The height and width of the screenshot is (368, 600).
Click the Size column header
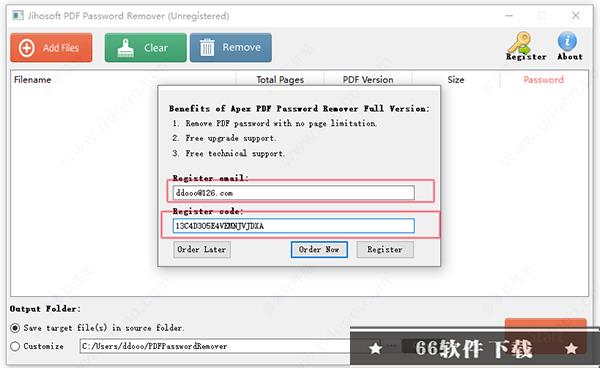click(x=456, y=80)
